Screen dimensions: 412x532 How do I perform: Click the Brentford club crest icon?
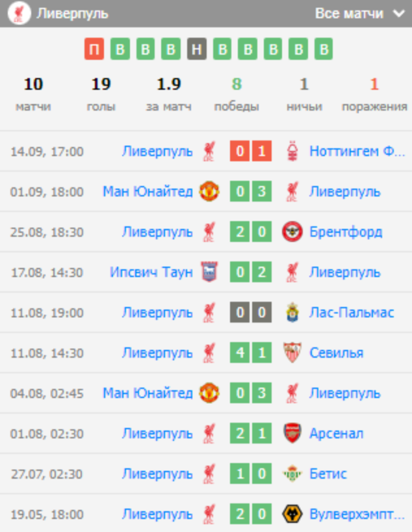click(x=292, y=232)
